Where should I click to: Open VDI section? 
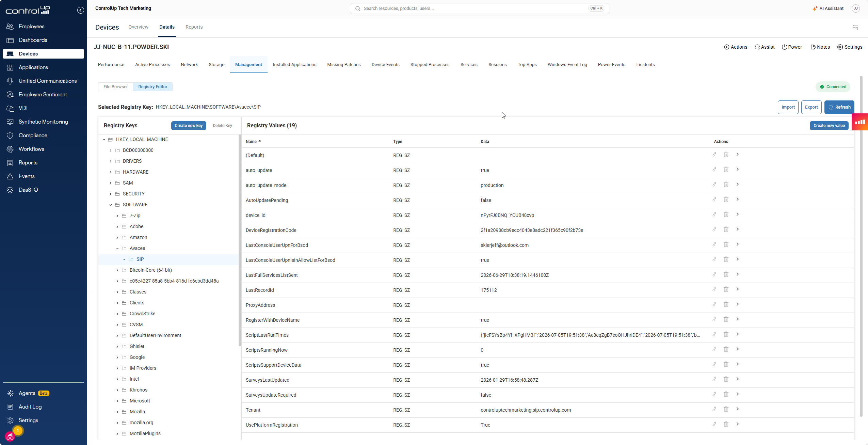(23, 108)
